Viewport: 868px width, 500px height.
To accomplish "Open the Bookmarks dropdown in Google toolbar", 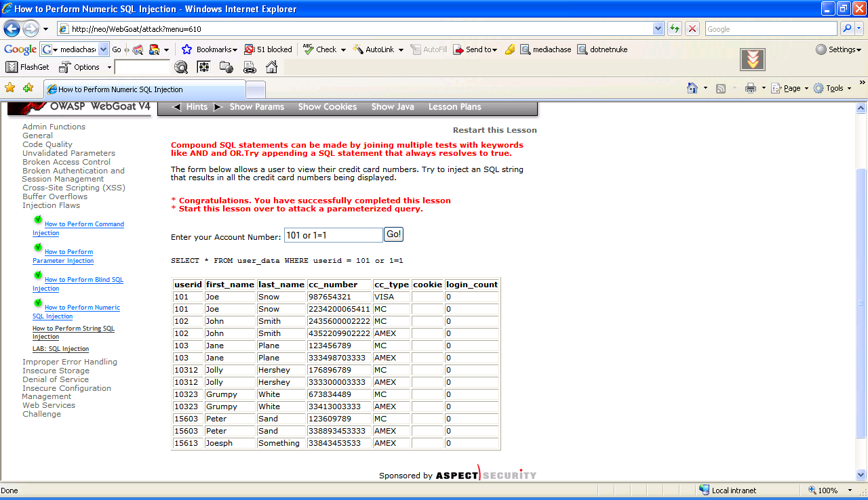I will coord(210,49).
